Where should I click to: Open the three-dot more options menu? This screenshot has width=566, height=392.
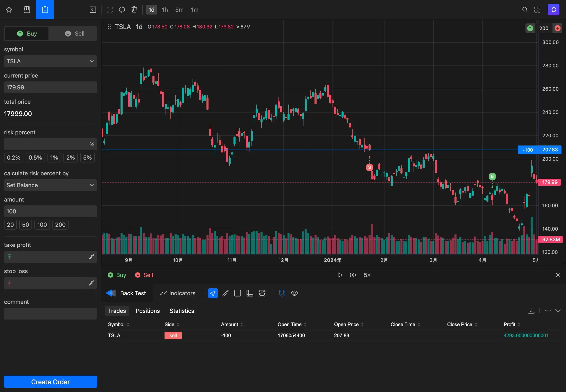click(548, 311)
